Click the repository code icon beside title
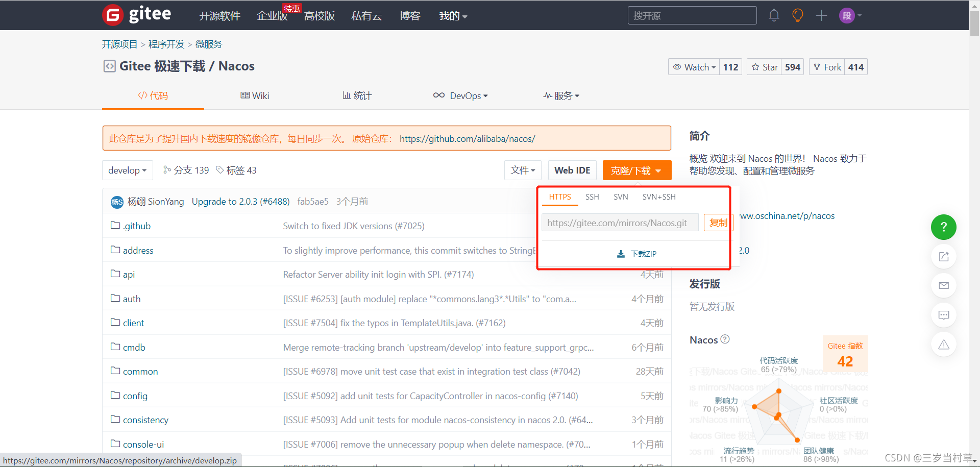 pyautogui.click(x=109, y=66)
